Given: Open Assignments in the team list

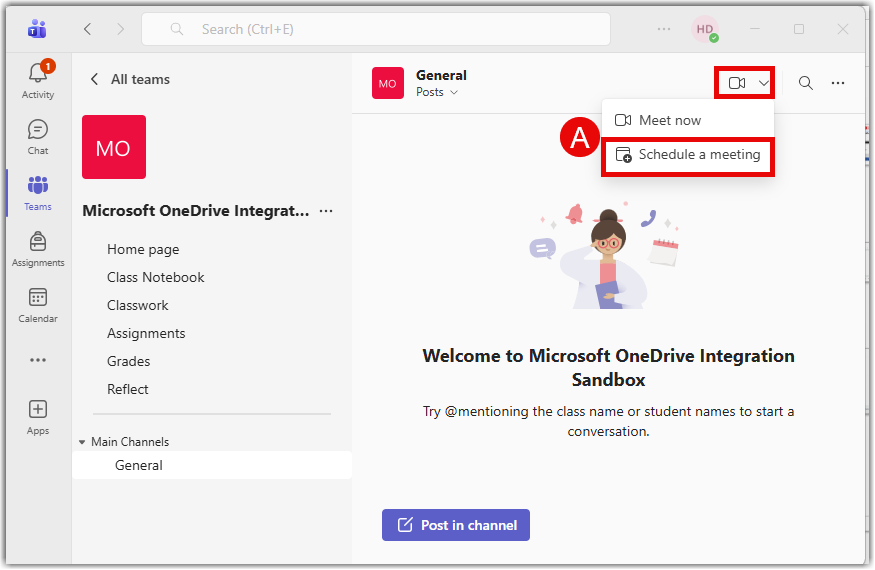Looking at the screenshot, I should click(146, 333).
